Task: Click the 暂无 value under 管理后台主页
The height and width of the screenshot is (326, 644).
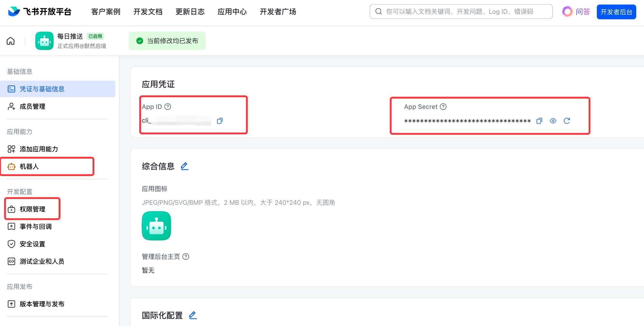Action: coord(148,271)
